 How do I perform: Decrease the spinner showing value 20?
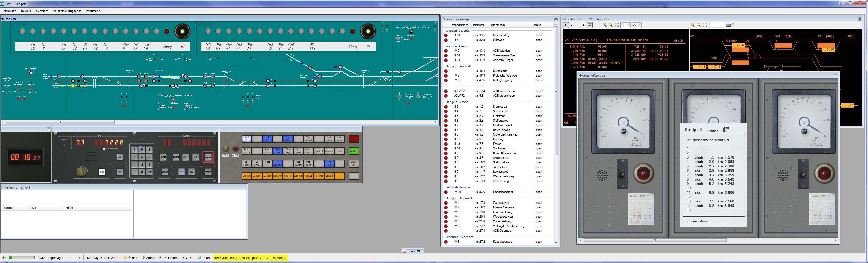click(640, 26)
